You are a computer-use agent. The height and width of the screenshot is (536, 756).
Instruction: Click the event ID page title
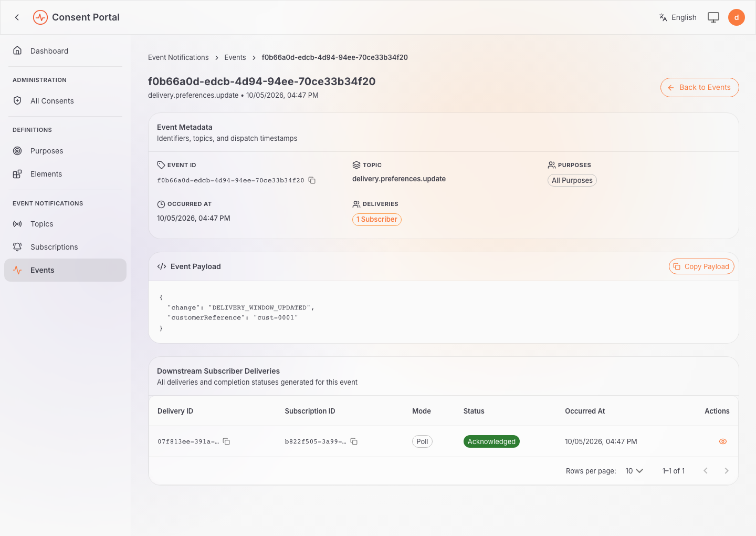click(x=262, y=81)
